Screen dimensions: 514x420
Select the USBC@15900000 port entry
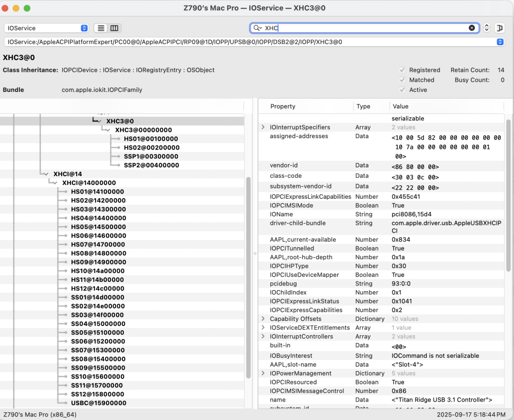99,403
